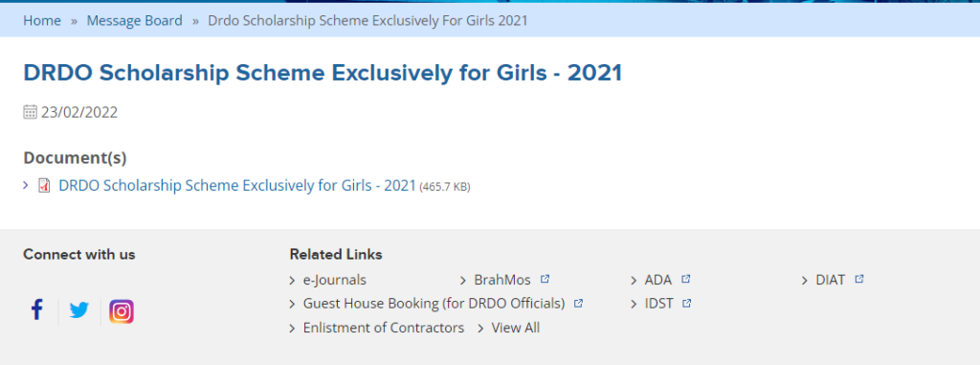Open the BrahMos link
The width and height of the screenshot is (980, 365).
502,280
